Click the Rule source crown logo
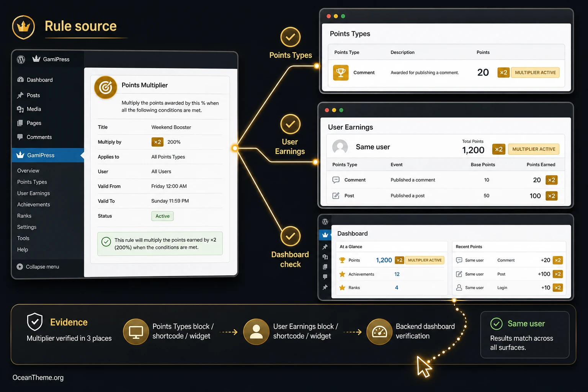Image resolution: width=588 pixels, height=392 pixels. (23, 27)
